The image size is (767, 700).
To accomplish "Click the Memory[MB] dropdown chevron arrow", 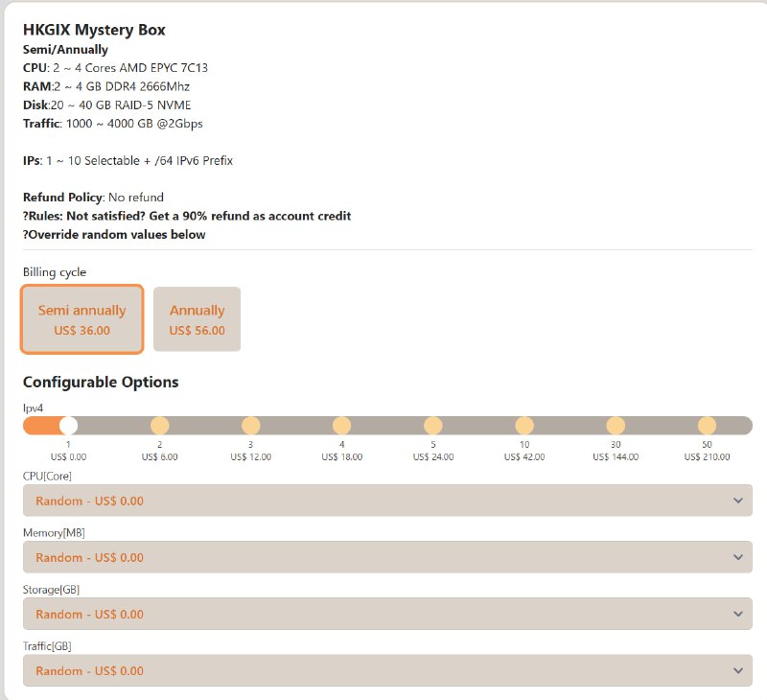I will pos(737,557).
